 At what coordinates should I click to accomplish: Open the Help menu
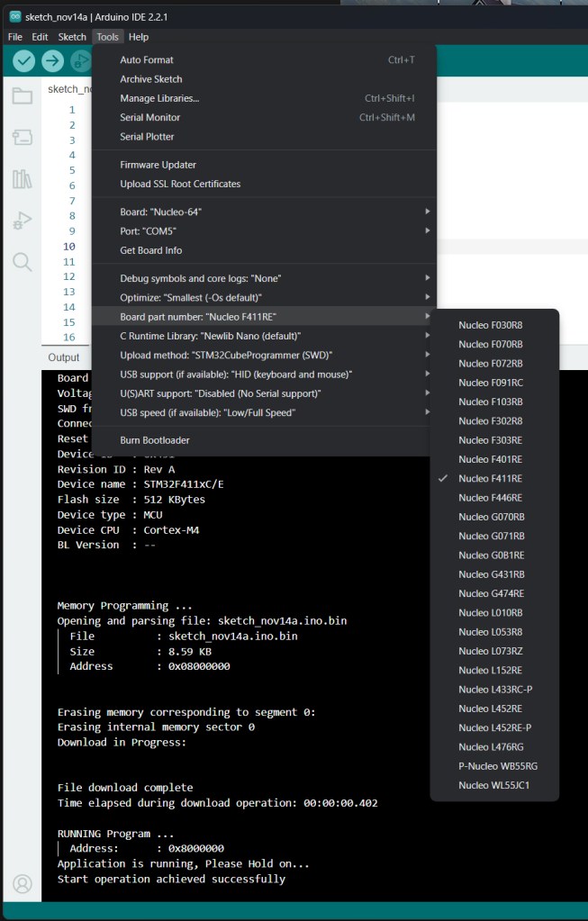coord(138,37)
